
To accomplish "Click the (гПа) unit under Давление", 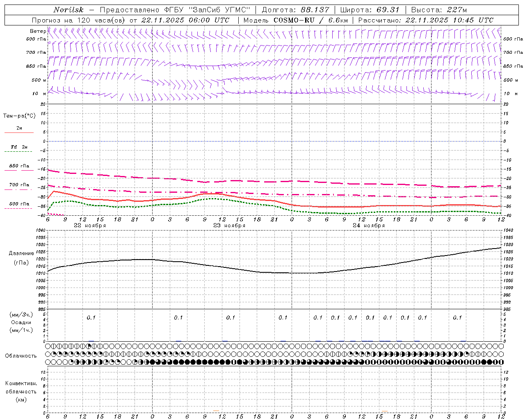I will [x=21, y=262].
